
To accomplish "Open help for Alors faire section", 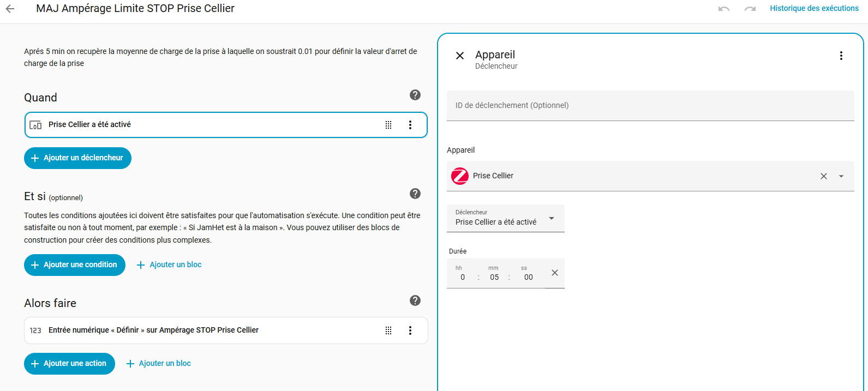I will [x=415, y=300].
